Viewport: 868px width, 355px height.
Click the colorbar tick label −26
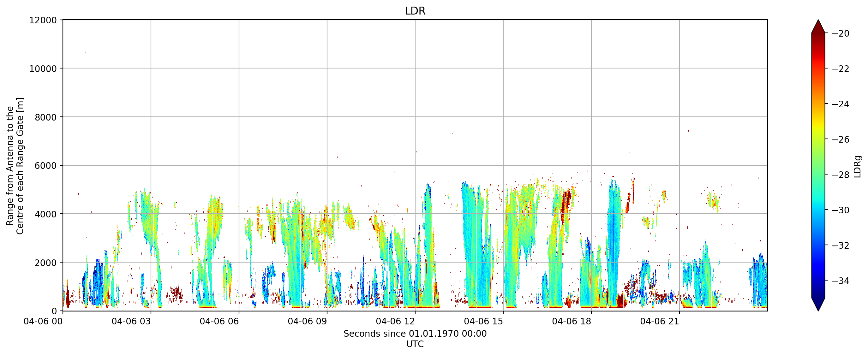click(x=840, y=140)
